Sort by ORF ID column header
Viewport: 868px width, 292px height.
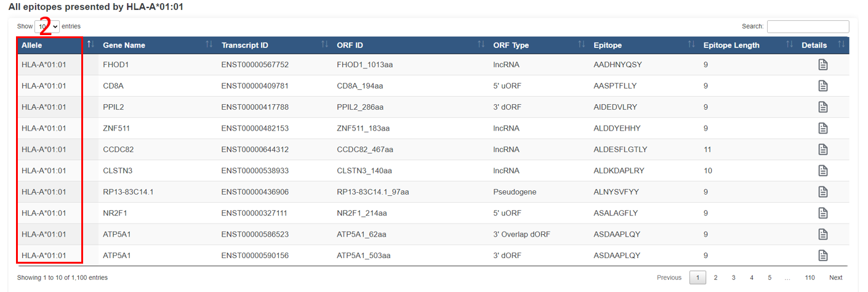point(350,45)
